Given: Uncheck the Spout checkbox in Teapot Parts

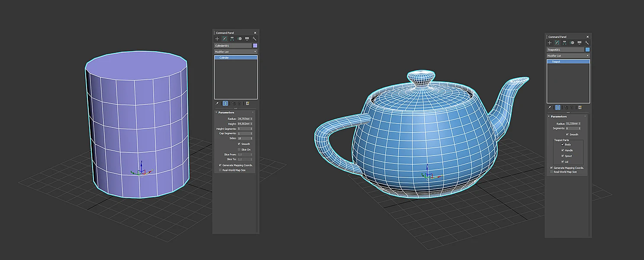Looking at the screenshot, I should pos(563,156).
